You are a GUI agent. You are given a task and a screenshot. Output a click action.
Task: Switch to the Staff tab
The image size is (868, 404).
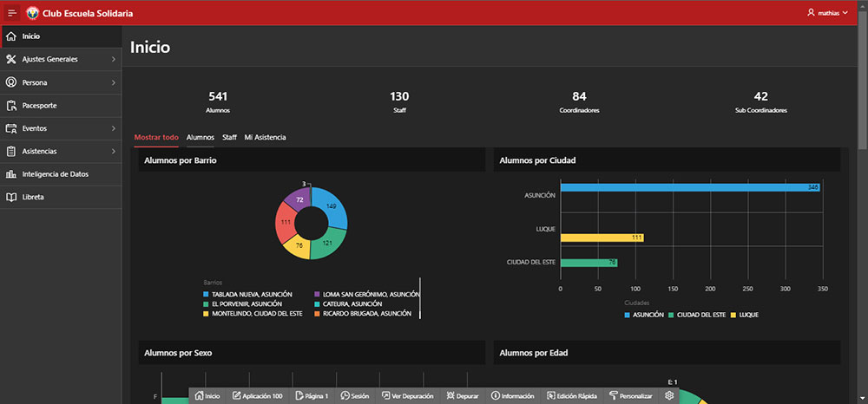(230, 137)
